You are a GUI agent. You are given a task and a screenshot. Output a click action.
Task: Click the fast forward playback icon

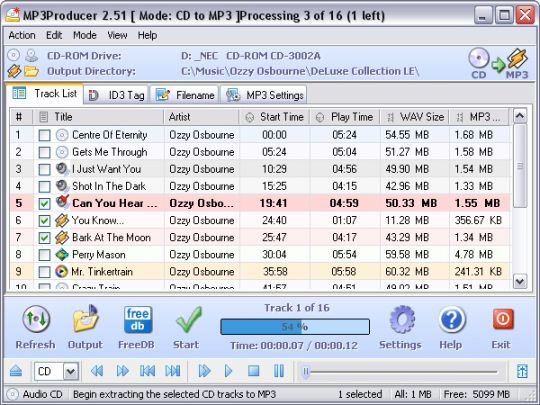click(x=123, y=371)
